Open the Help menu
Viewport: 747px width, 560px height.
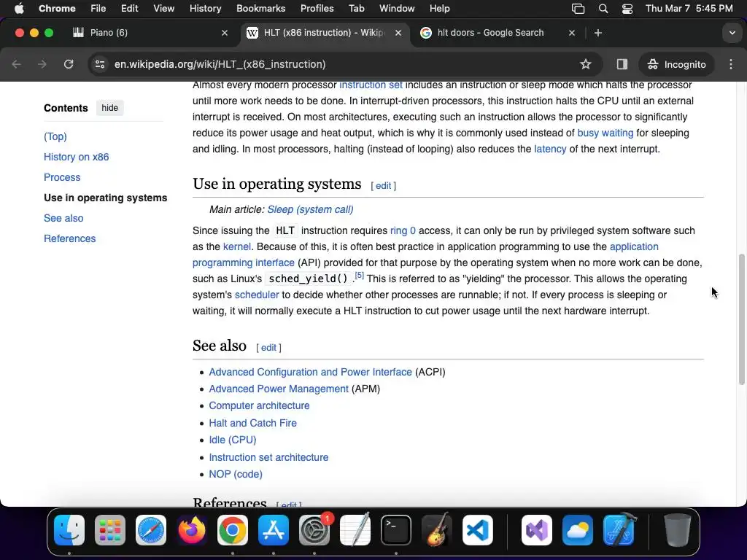tap(439, 9)
